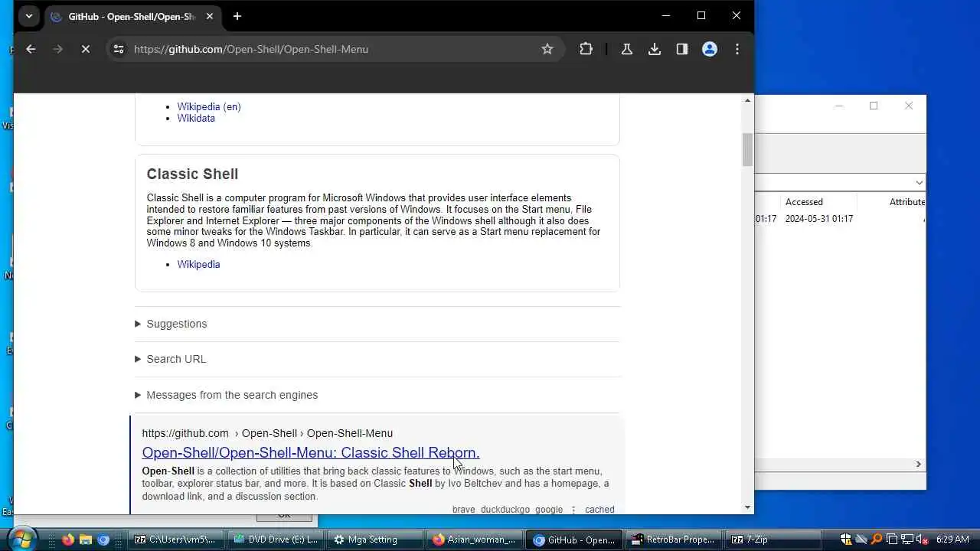Image resolution: width=980 pixels, height=551 pixels.
Task: Switch to C:\Users 7-Zip taskbar window
Action: (177, 540)
